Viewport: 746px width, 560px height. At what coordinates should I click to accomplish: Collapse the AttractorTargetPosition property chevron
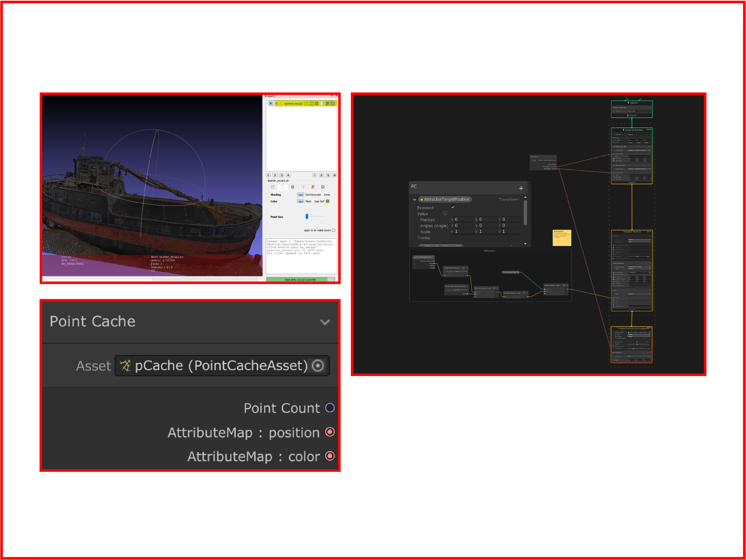coord(415,199)
